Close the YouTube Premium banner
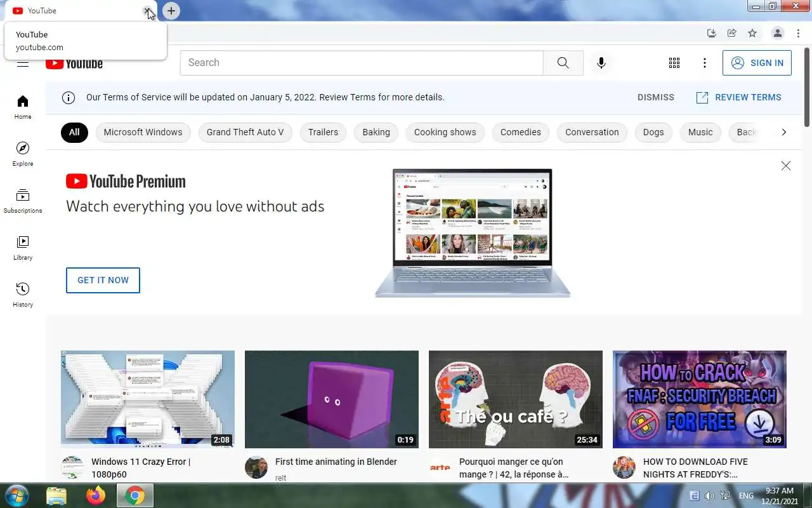 click(786, 166)
